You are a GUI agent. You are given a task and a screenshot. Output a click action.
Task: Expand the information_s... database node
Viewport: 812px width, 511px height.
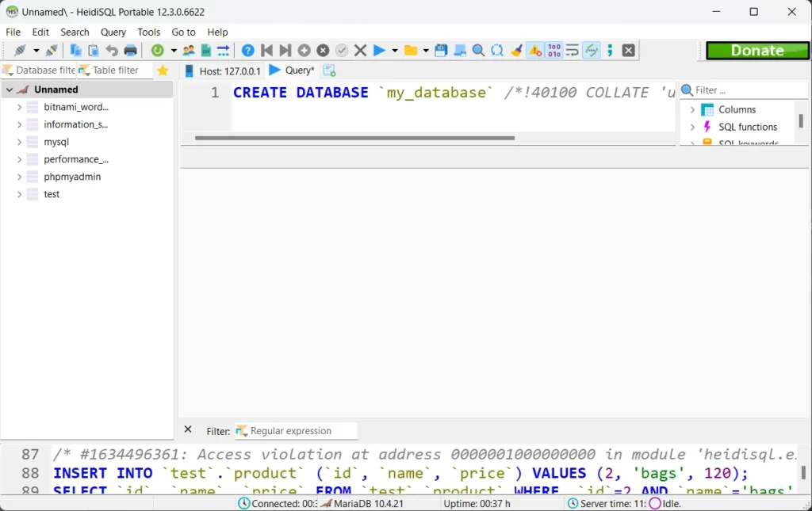click(x=19, y=124)
